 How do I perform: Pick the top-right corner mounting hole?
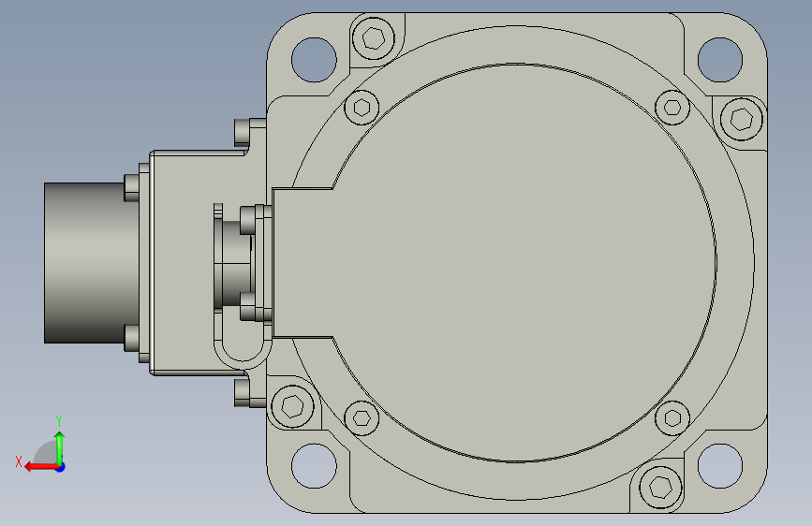coord(720,60)
